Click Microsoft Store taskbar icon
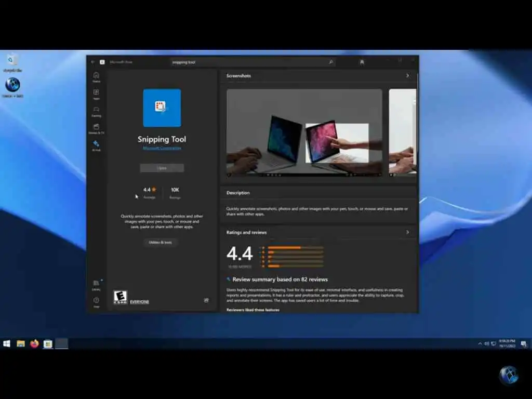This screenshot has width=532, height=399. 48,344
